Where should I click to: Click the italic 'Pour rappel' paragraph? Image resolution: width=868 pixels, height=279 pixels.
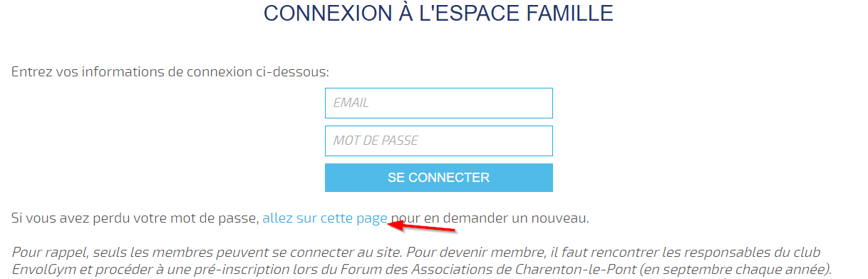click(x=422, y=262)
